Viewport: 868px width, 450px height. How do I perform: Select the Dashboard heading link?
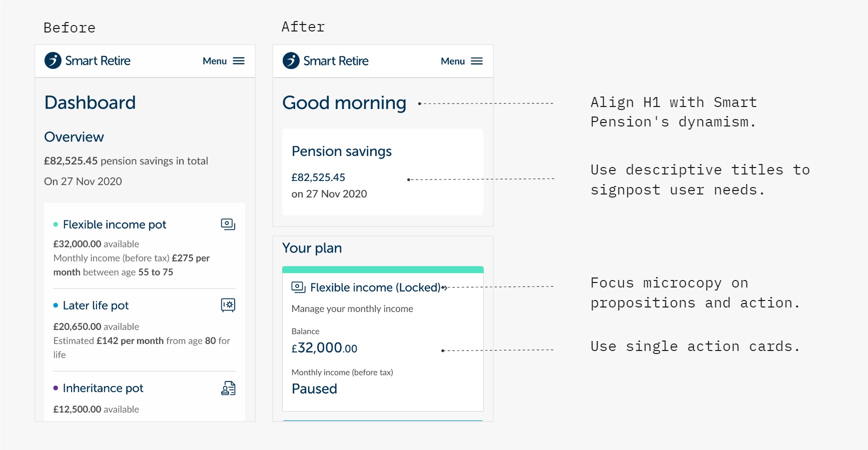click(90, 102)
